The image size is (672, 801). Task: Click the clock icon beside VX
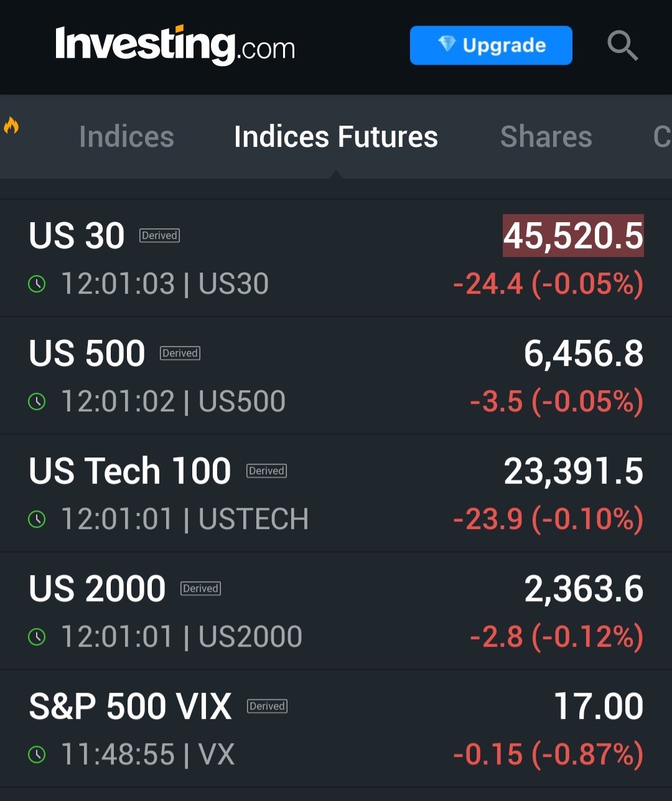tap(37, 755)
